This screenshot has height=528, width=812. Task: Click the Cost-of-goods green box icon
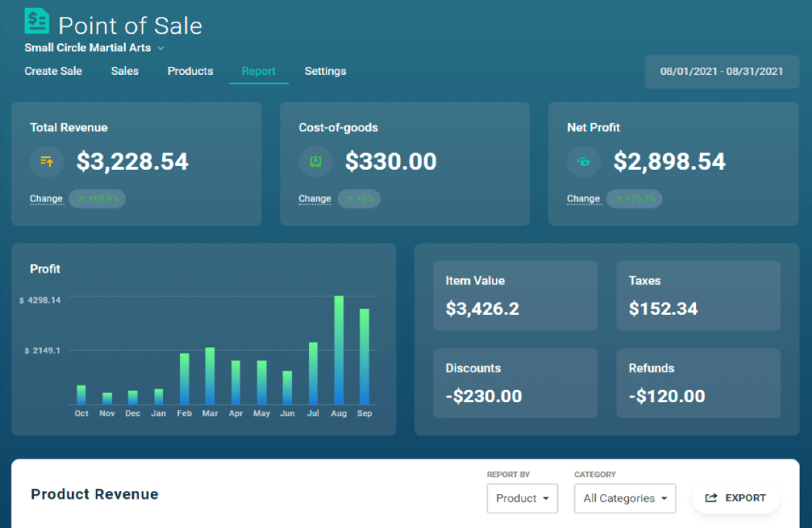point(315,161)
